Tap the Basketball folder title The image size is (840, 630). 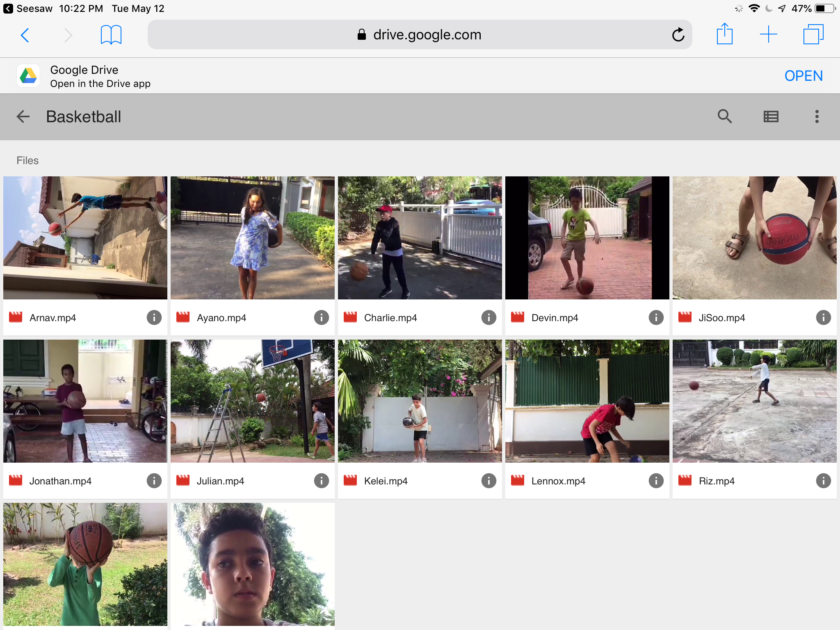click(84, 117)
